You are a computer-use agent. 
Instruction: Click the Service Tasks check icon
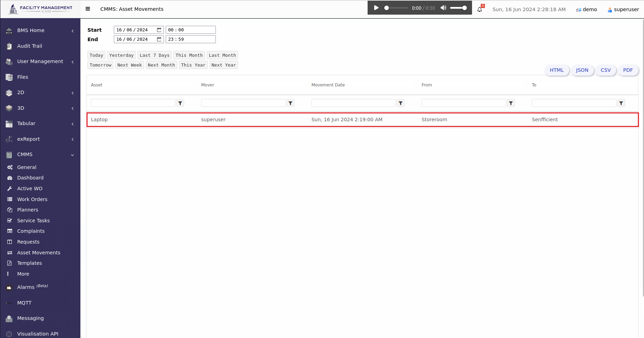click(x=10, y=221)
